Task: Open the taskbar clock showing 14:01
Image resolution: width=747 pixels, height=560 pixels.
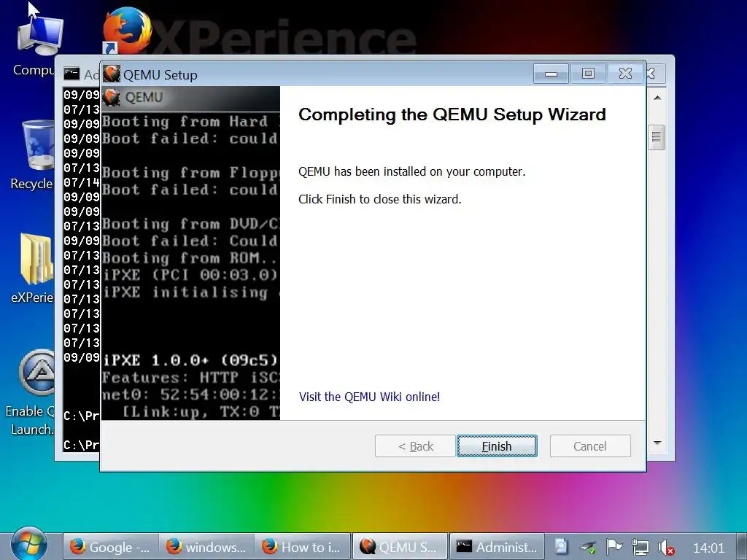Action: [708, 548]
